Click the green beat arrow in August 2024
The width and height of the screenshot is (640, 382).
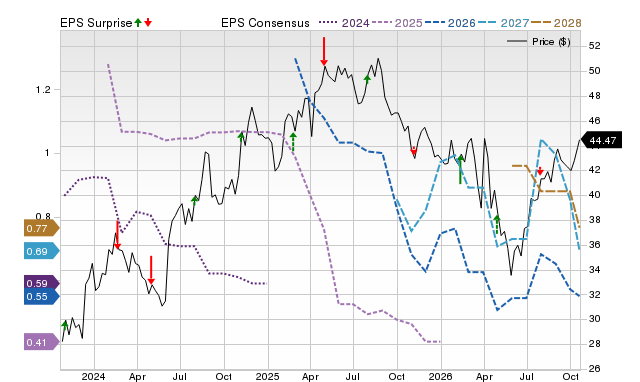click(195, 200)
